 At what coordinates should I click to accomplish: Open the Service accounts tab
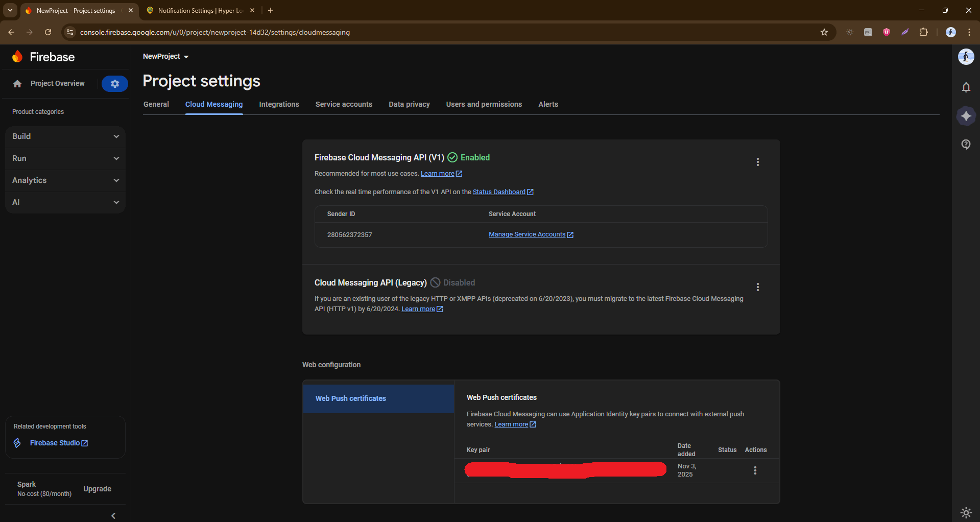[x=344, y=104]
